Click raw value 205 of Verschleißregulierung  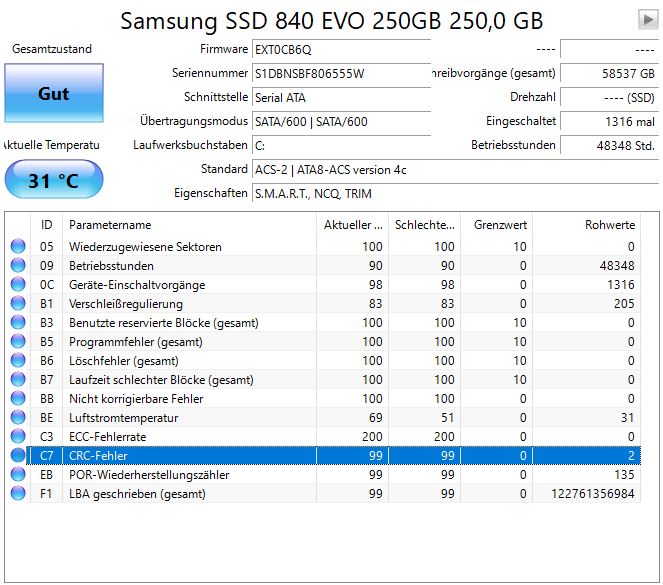(x=624, y=303)
